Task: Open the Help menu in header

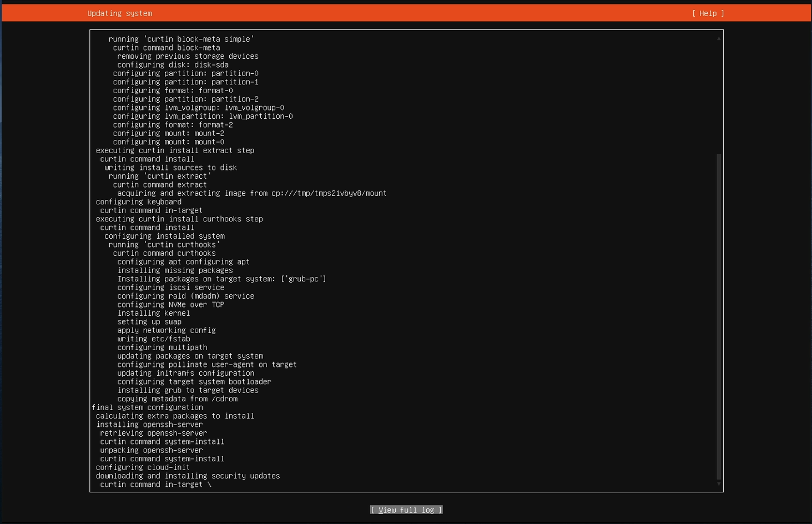Action: [x=708, y=13]
